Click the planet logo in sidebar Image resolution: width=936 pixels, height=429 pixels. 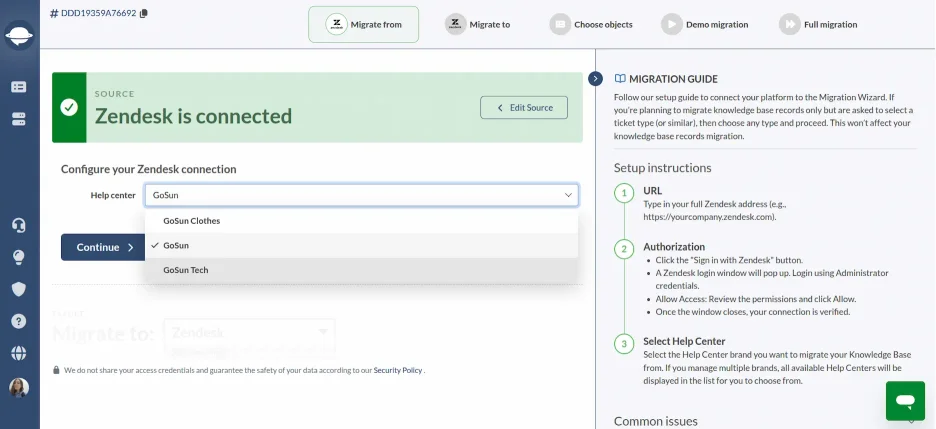click(x=19, y=35)
